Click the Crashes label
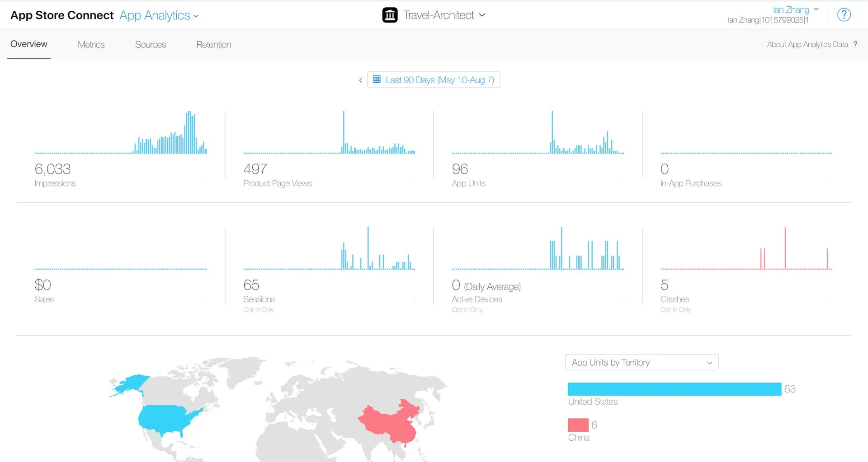This screenshot has width=868, height=462. point(675,299)
